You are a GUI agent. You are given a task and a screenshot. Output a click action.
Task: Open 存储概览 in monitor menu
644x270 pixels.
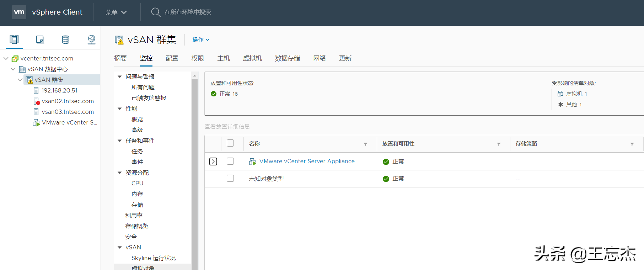tap(137, 226)
